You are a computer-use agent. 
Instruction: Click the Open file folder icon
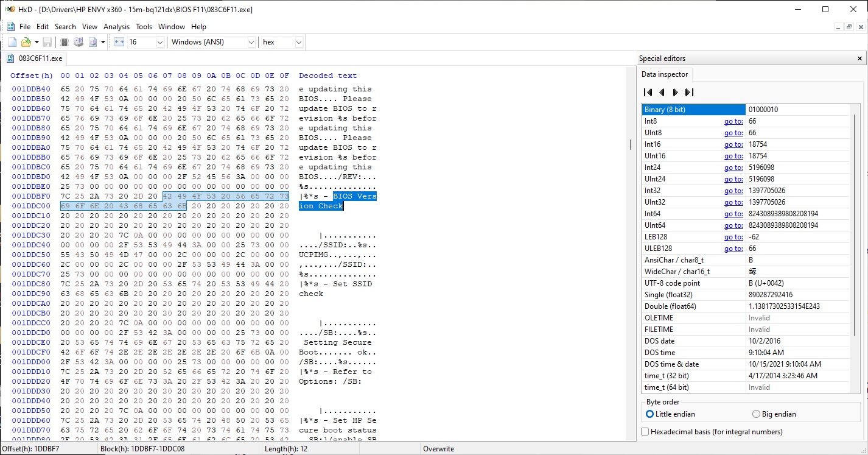click(x=26, y=42)
